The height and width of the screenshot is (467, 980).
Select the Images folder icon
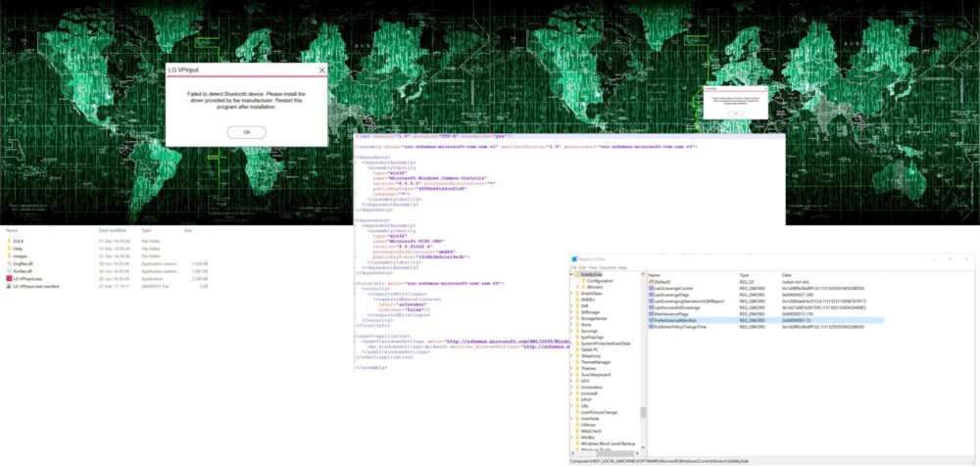(8, 256)
